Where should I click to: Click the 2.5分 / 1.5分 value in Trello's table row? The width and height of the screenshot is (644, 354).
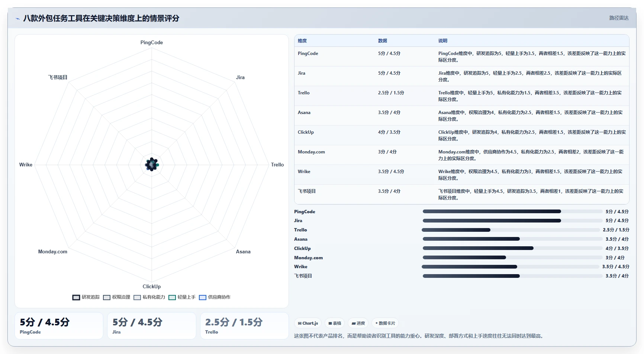(391, 93)
